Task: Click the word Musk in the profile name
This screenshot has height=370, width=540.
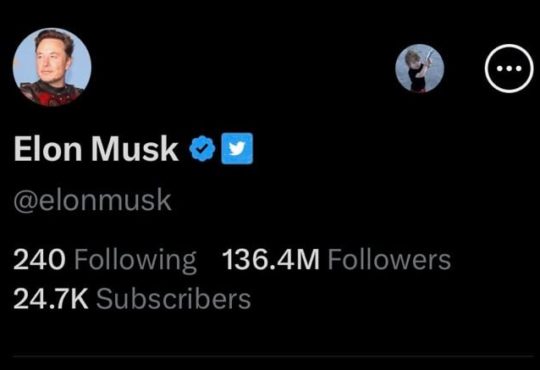Action: click(135, 148)
